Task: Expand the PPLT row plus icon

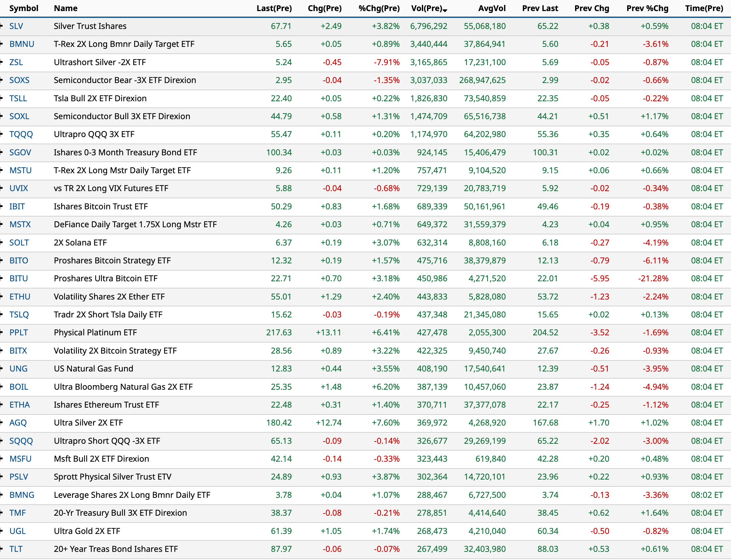Action: (2, 333)
